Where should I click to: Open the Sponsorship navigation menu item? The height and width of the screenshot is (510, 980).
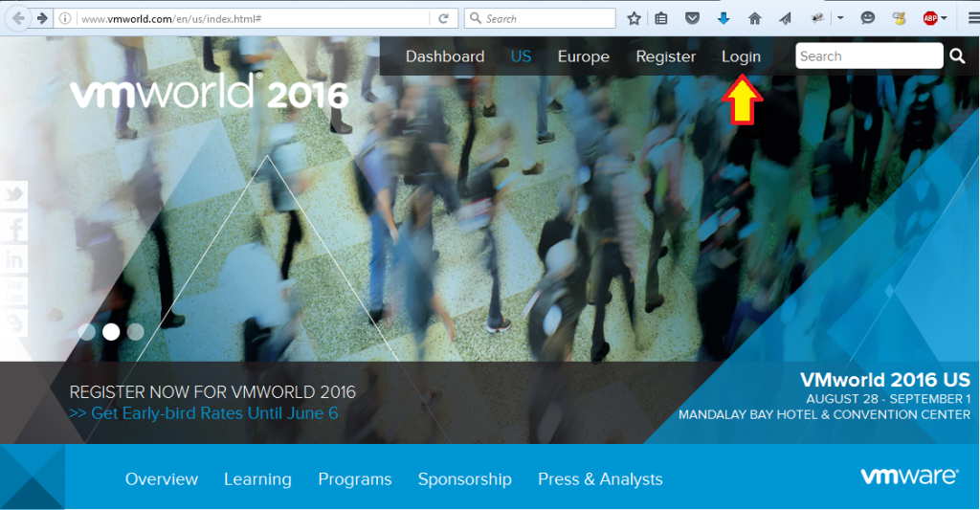(464, 479)
